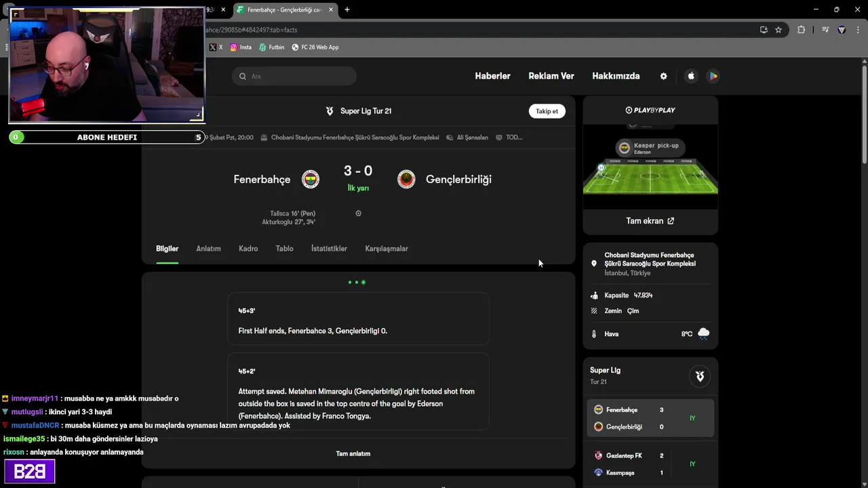Click the settings gear icon in site header
This screenshot has width=868, height=488.
pyautogui.click(x=663, y=76)
